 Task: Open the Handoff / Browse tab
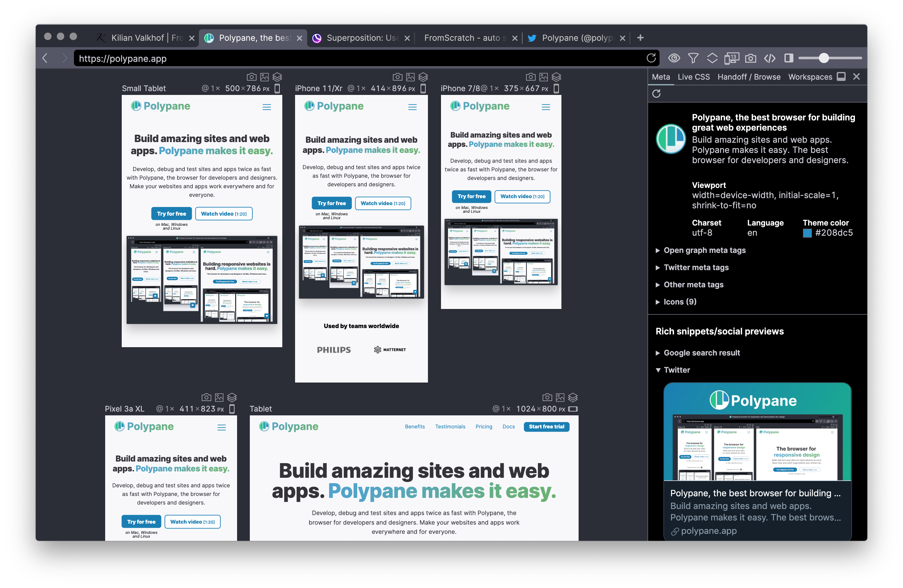(x=748, y=77)
